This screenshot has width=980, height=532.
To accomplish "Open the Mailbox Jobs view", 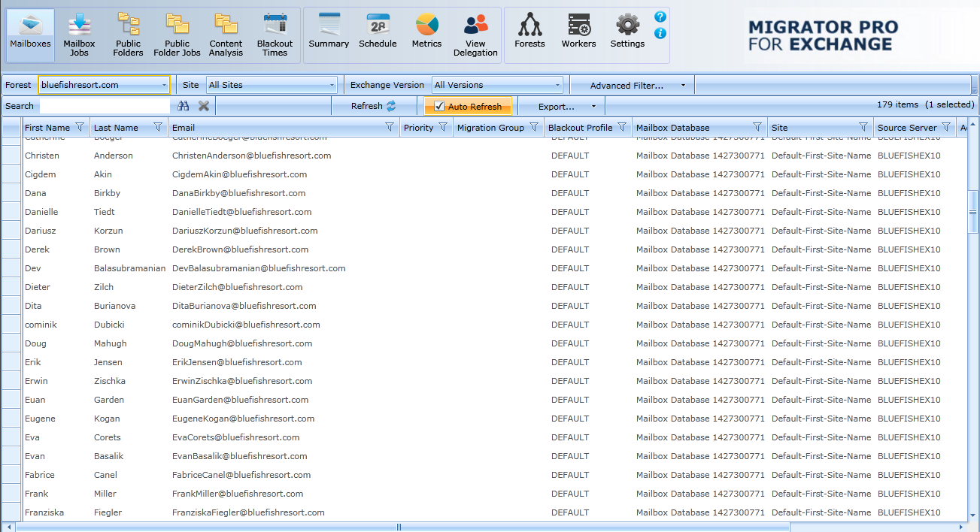I will pyautogui.click(x=79, y=35).
